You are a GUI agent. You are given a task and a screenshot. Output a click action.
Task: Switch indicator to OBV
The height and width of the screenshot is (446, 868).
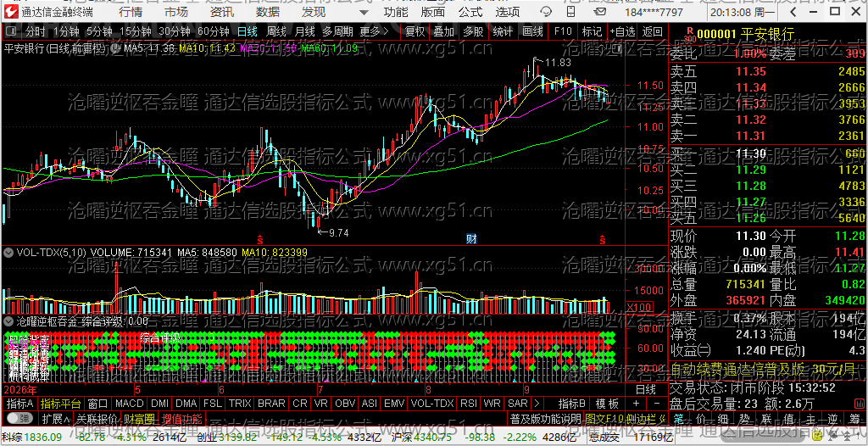point(346,404)
